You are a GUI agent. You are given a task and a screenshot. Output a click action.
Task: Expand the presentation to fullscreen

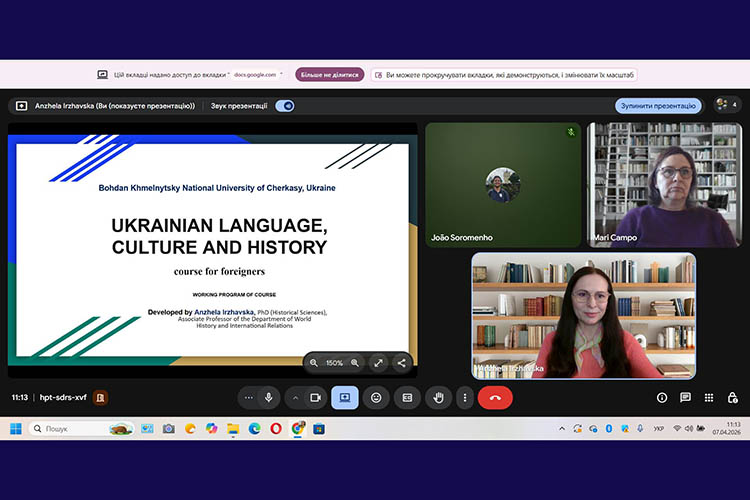[378, 363]
